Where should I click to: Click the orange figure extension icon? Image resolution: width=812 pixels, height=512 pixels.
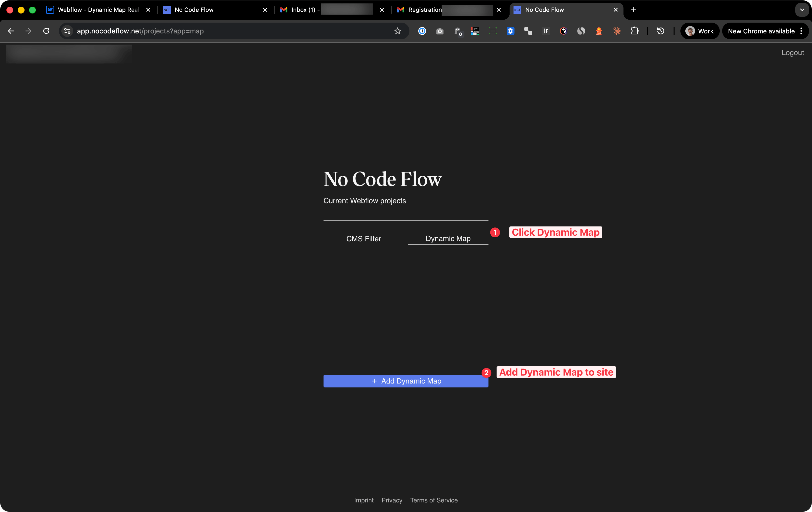pos(599,31)
